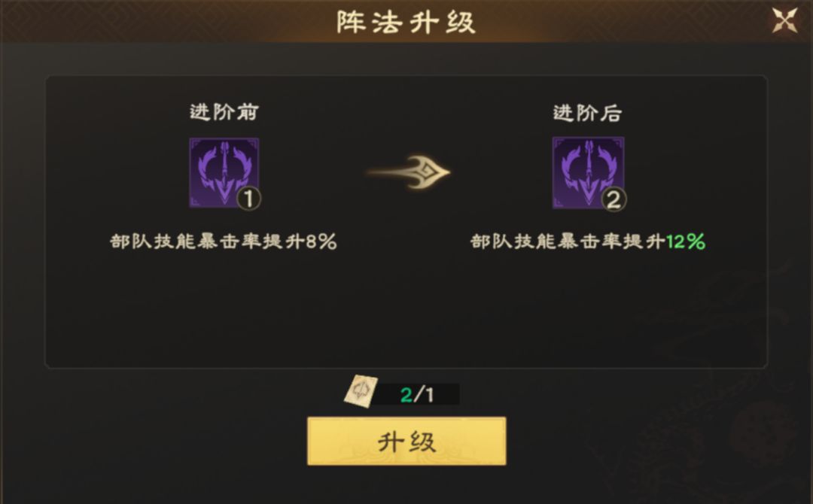Click the green owned quantity 2

[406, 395]
